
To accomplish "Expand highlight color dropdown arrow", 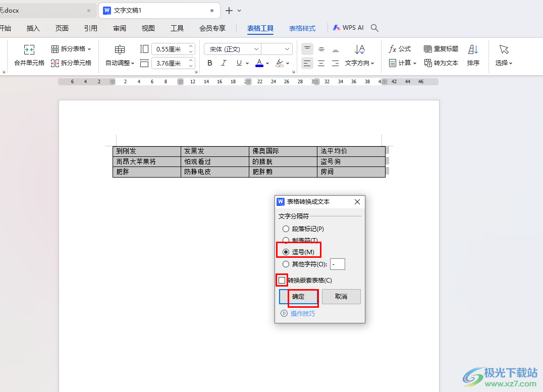I will 288,64.
